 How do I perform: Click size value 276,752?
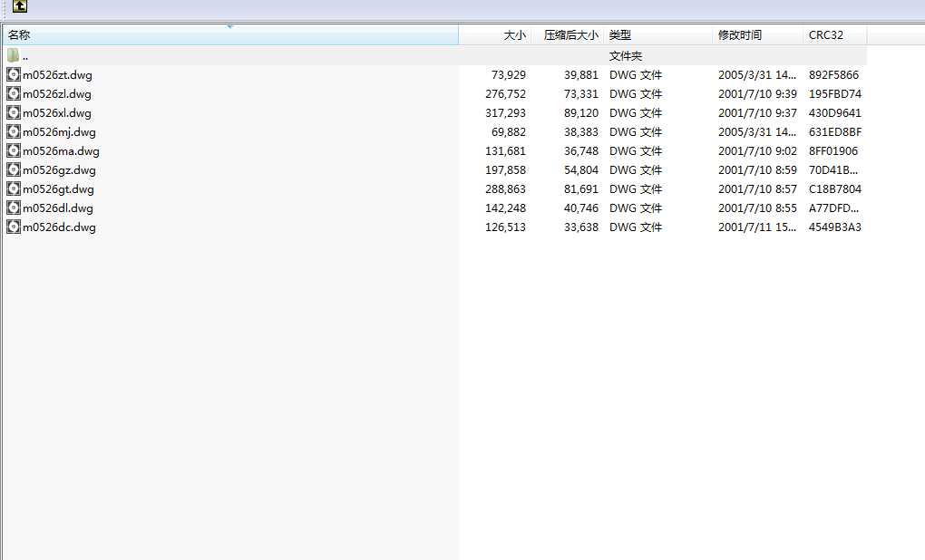coord(505,93)
